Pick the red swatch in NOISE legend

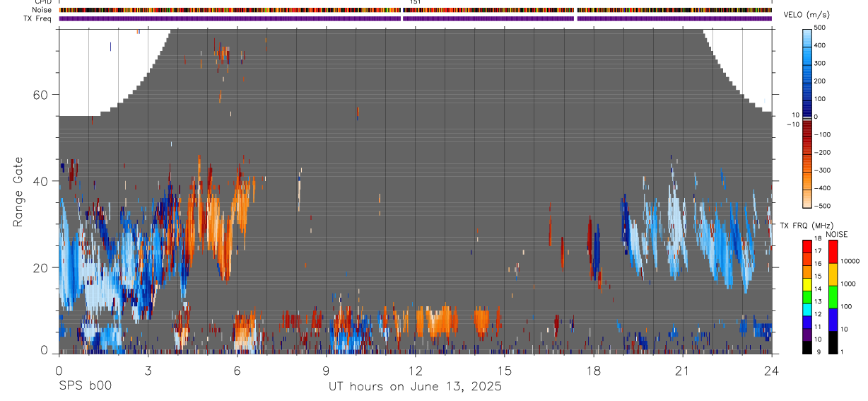coord(833,251)
